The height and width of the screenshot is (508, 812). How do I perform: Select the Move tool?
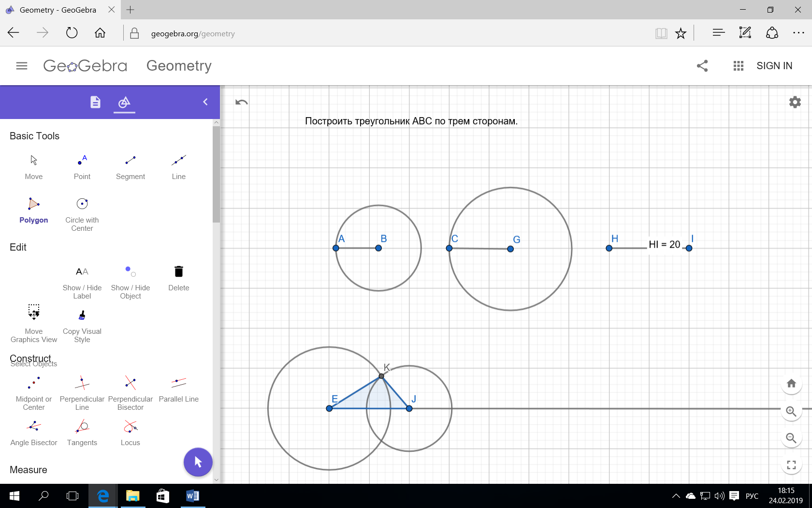click(x=34, y=167)
